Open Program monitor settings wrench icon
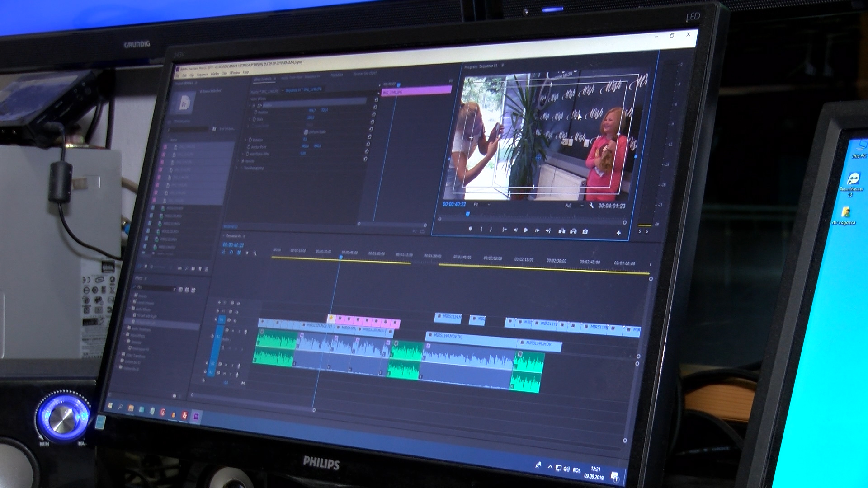 [x=591, y=206]
